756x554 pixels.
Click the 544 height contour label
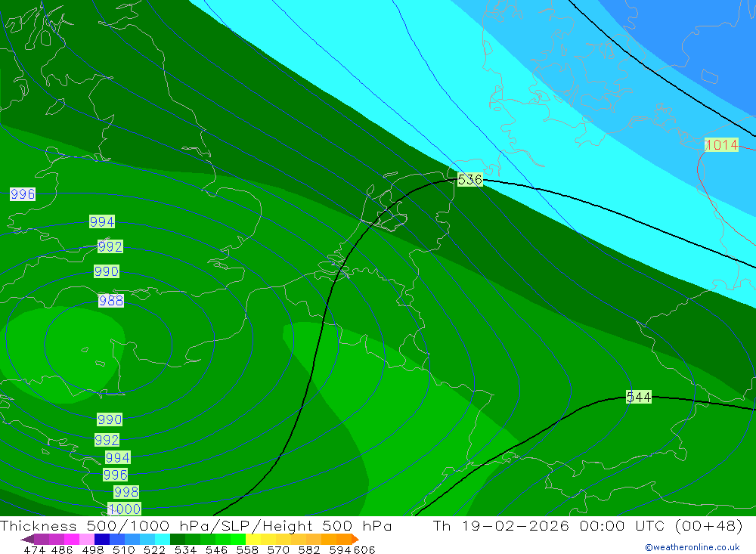click(639, 398)
